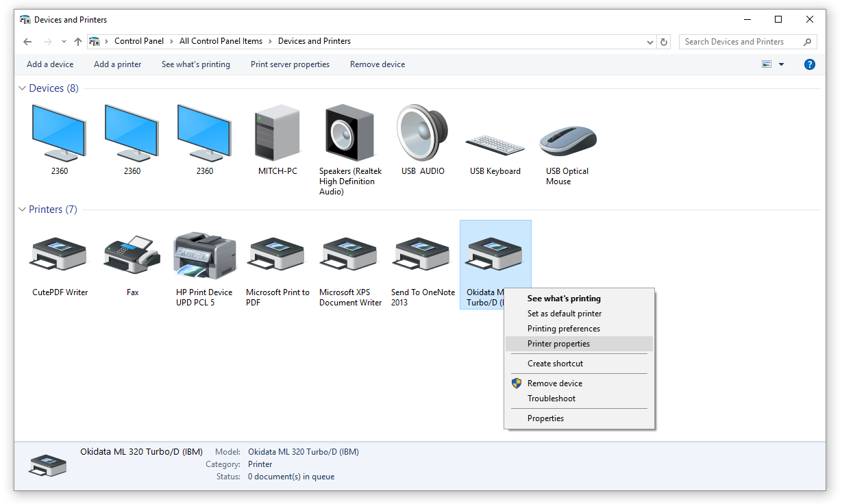Screen dimensions: 842x504
Task: Choose Set as default printer
Action: tap(579, 314)
